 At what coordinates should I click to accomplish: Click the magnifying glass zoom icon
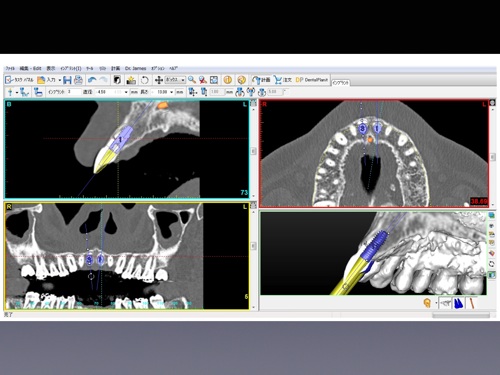[x=192, y=80]
